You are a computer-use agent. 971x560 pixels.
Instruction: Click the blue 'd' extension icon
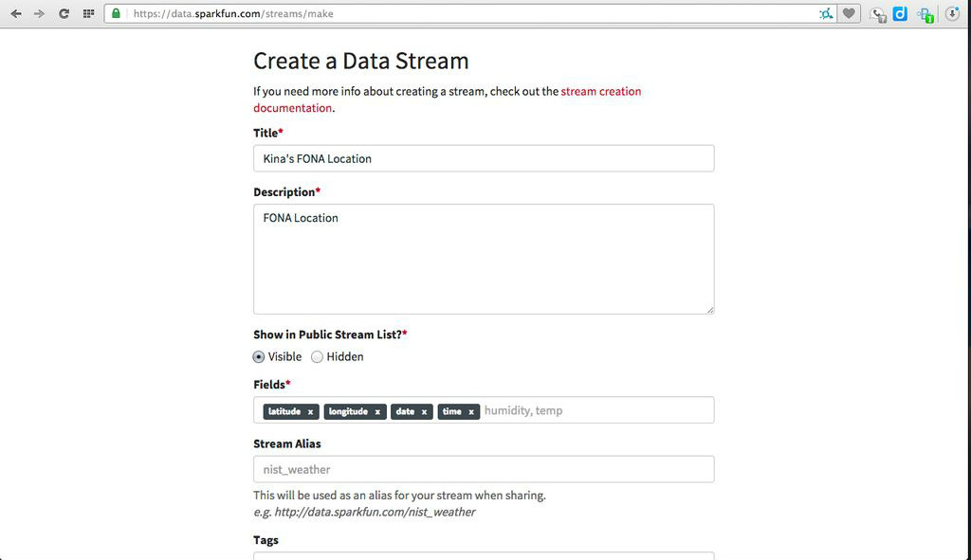click(x=901, y=14)
